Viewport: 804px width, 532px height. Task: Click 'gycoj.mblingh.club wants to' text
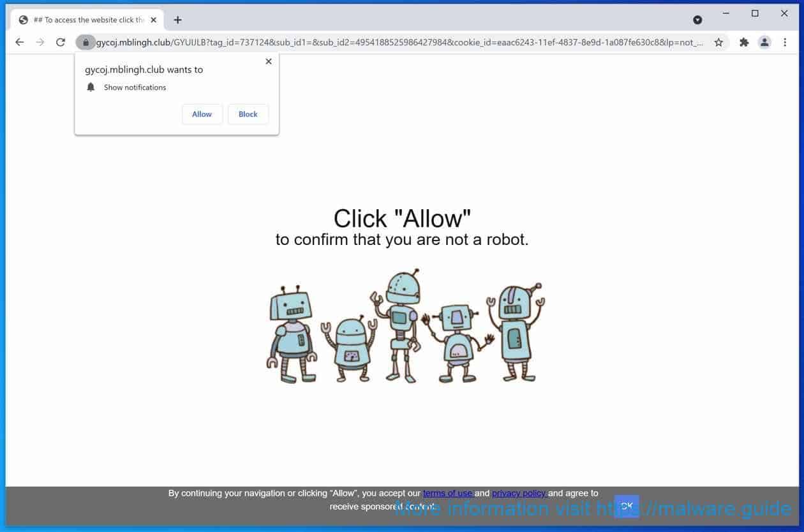[x=144, y=70]
